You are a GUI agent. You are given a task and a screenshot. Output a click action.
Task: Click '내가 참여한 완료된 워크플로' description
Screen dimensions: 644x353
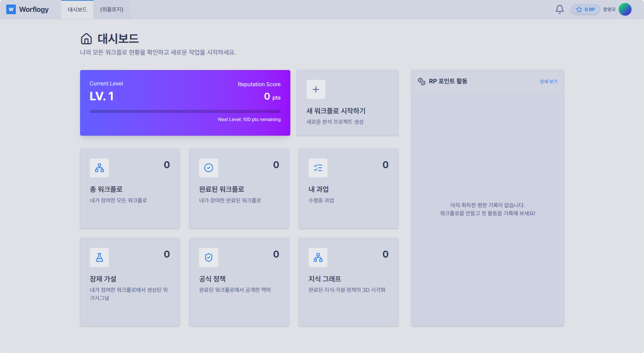coord(230,200)
